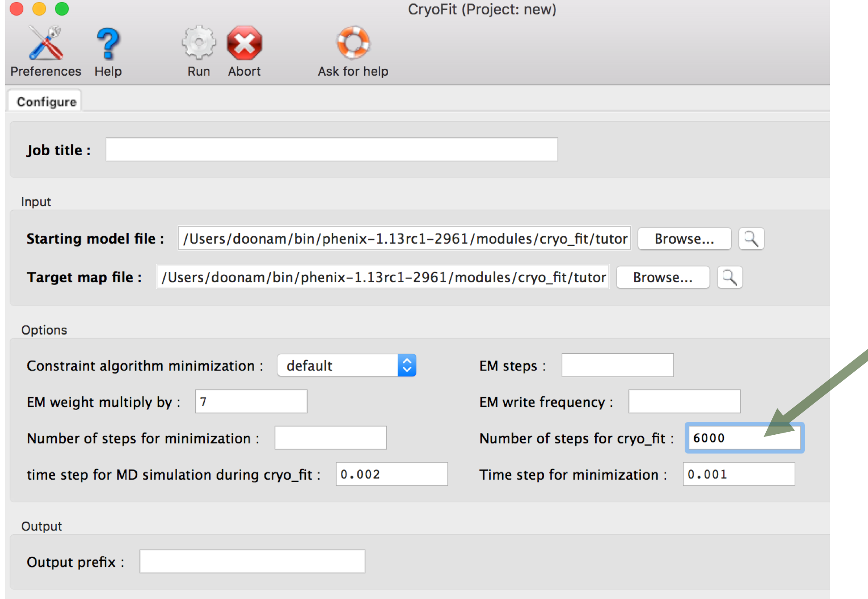
Task: Browse for a starting model file
Action: 683,238
